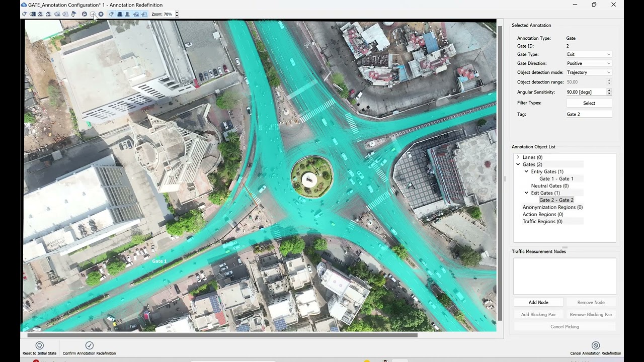This screenshot has height=362, width=644.
Task: Toggle the second-to-last eye region visibility icon
Action: [x=136, y=14]
